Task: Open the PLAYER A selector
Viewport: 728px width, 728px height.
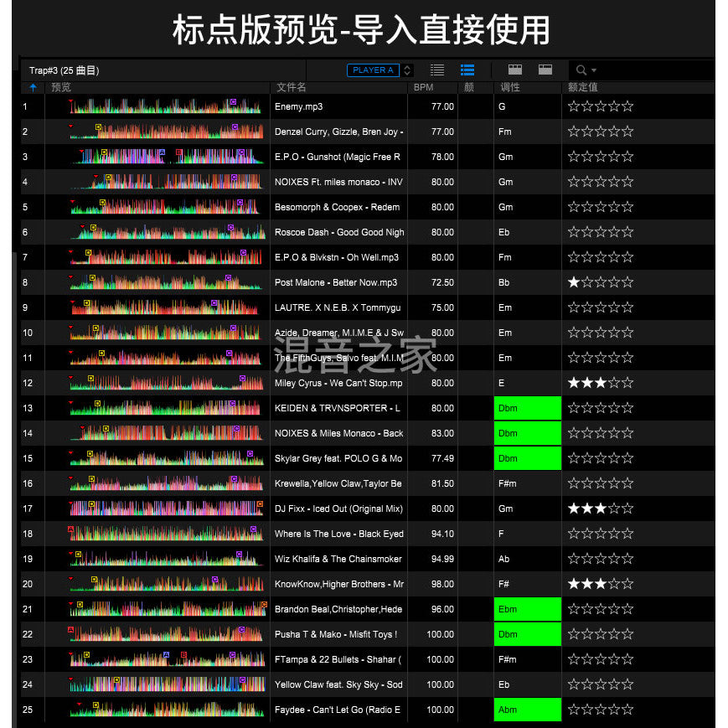Action: (373, 70)
